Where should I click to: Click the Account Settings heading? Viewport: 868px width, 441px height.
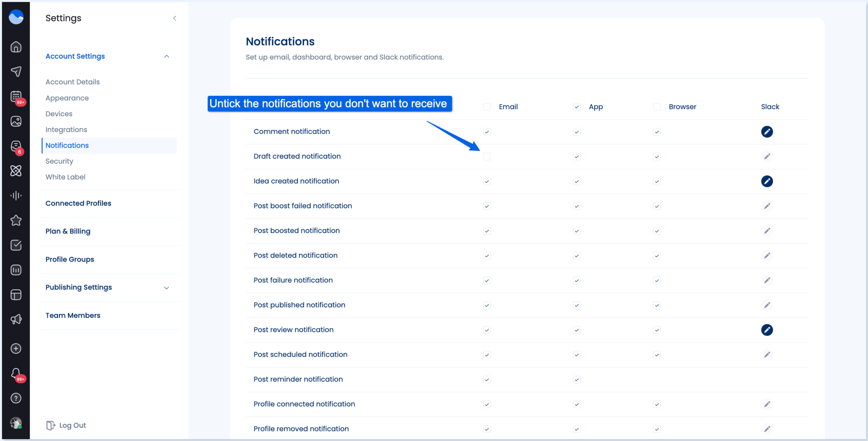75,56
